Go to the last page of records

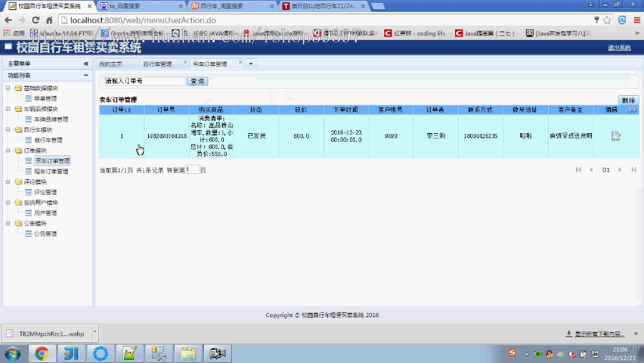pos(634,170)
